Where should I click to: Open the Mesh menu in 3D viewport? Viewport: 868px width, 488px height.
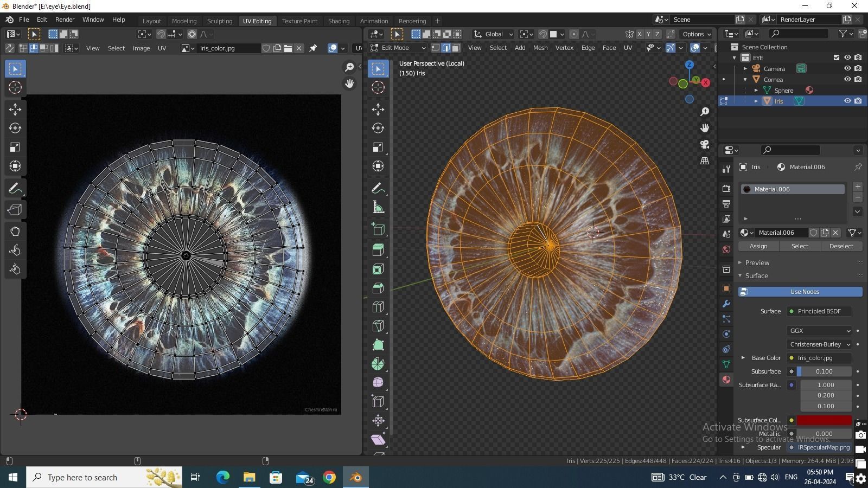[540, 48]
